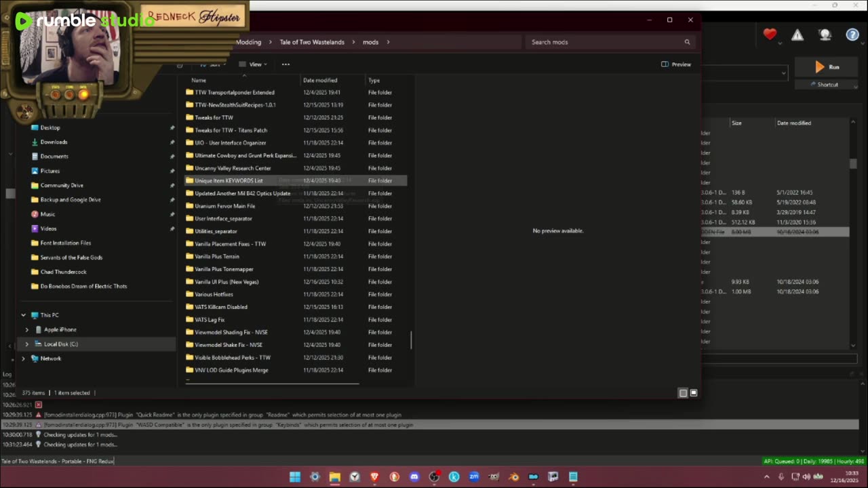Open the arrow beside the help icon
Screen dimensions: 868x488
tap(862, 43)
